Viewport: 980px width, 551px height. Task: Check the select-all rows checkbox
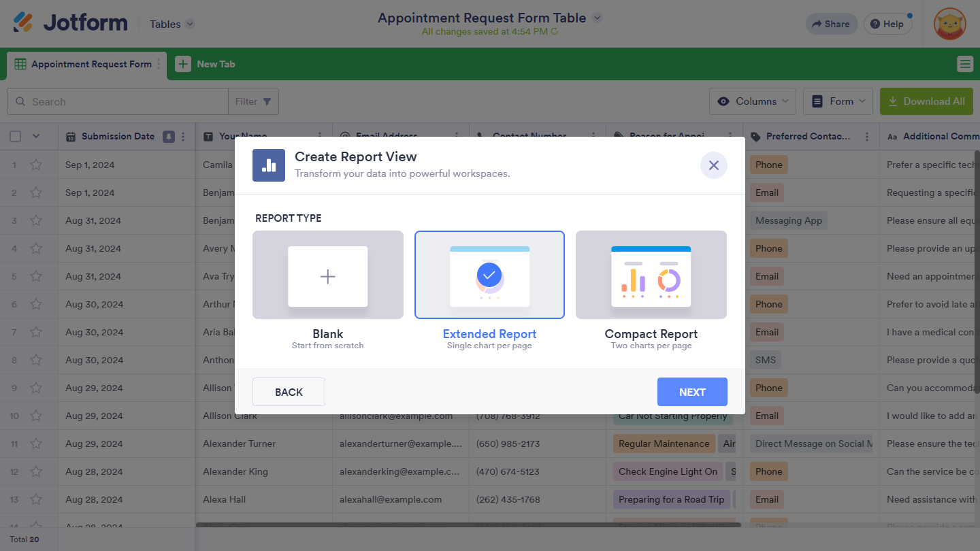15,136
